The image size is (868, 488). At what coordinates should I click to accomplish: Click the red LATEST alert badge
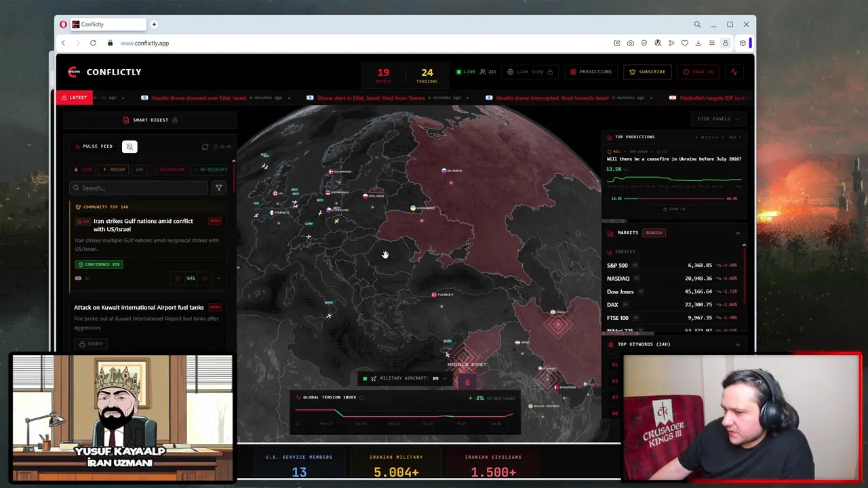tap(74, 98)
